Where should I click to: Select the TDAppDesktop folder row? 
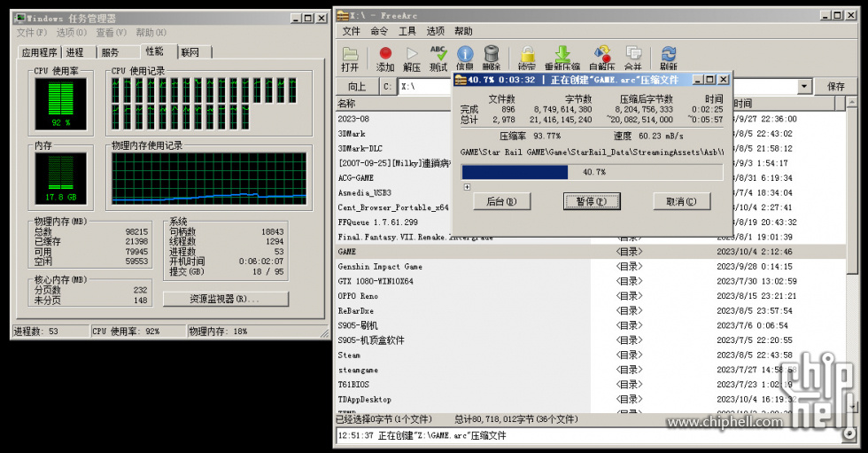590,399
